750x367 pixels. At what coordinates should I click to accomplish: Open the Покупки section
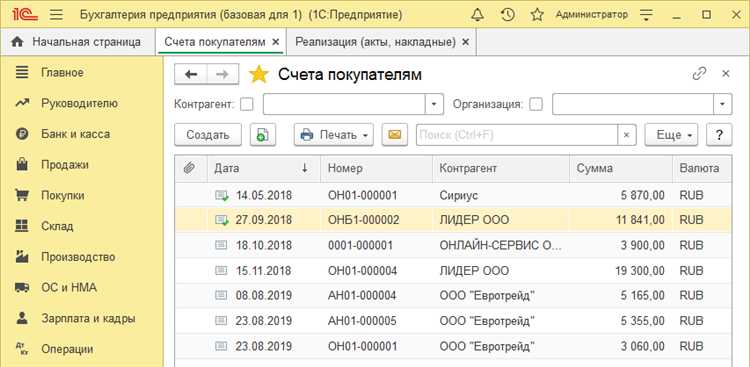coord(63,195)
